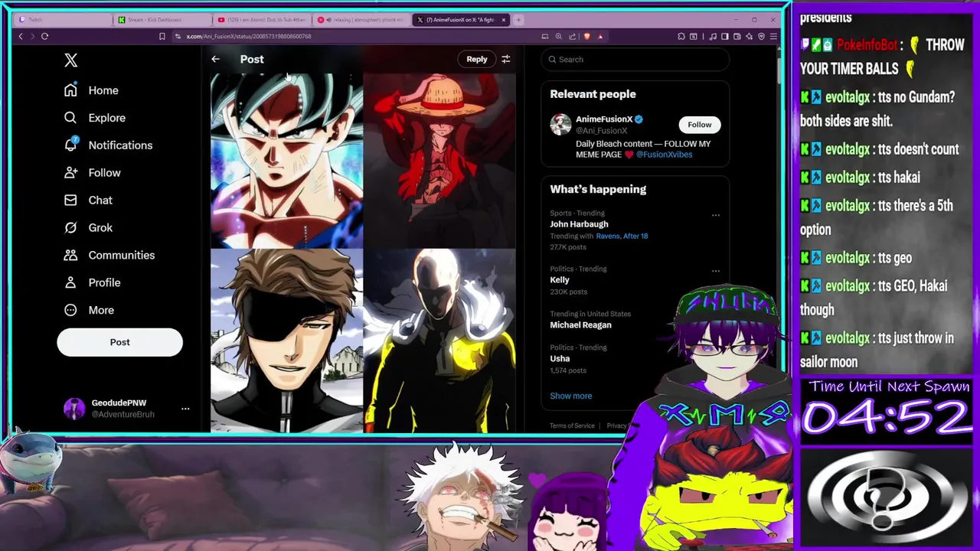The image size is (980, 551).
Task: Click the 'Ravens, After 18' trending link
Action: coord(622,236)
